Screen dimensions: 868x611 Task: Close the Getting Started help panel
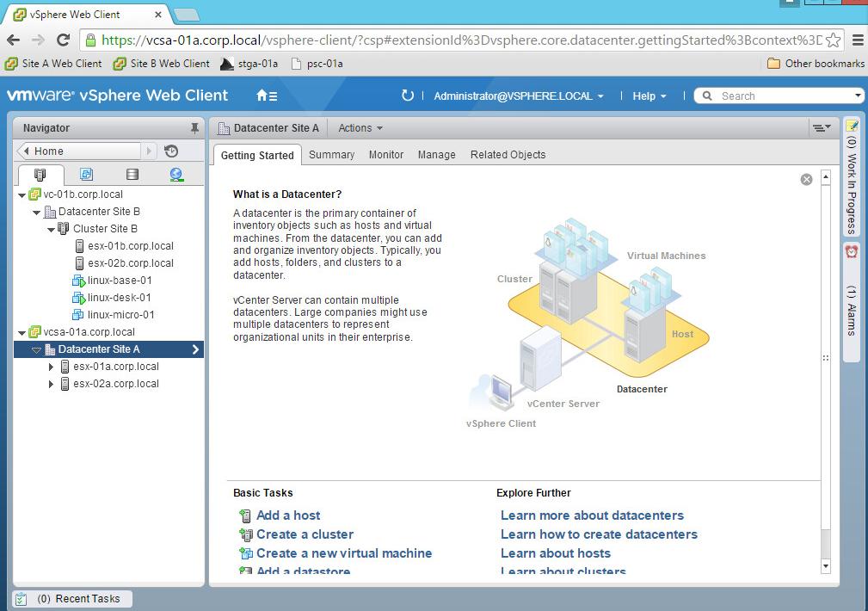coord(807,180)
